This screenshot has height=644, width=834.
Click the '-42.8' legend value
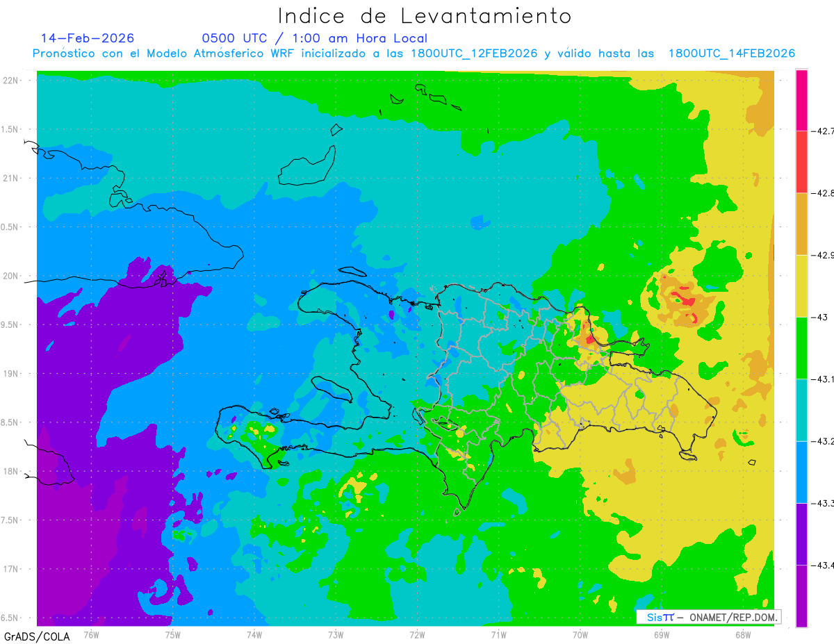[822, 193]
